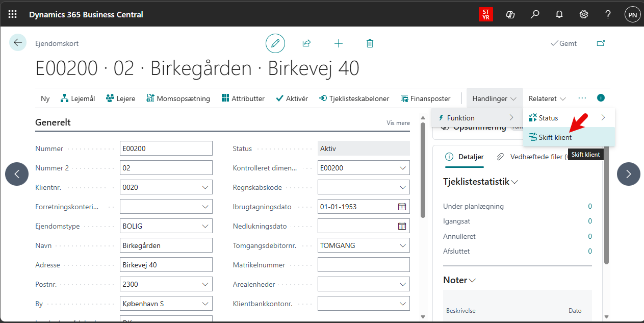The image size is (644, 323).
Task: Click the plus icon to create new
Action: tap(339, 43)
